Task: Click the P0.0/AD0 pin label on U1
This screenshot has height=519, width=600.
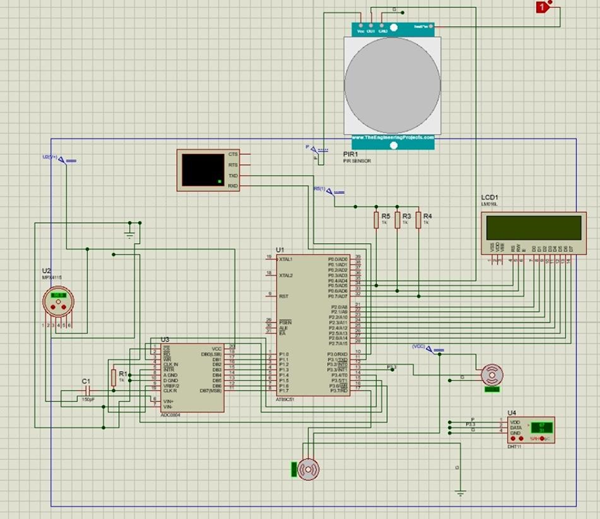Action: (338, 259)
